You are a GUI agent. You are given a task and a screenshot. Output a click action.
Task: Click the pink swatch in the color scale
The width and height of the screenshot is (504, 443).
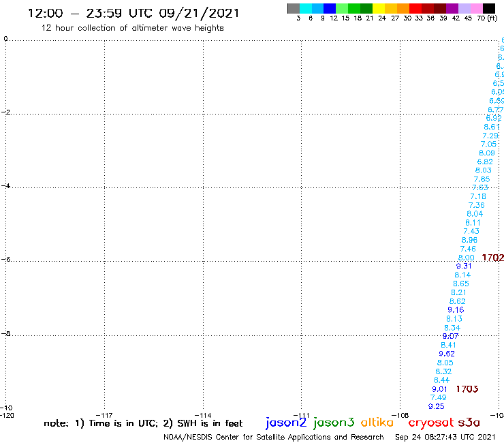coord(477,8)
